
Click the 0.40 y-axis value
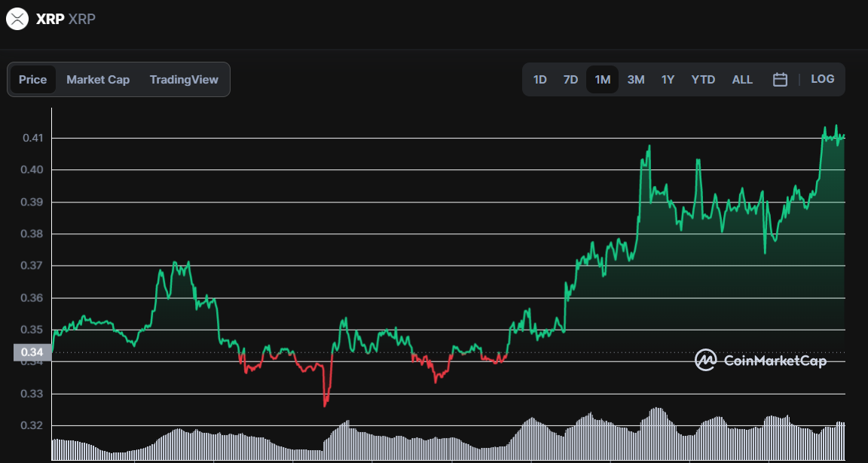click(x=32, y=170)
